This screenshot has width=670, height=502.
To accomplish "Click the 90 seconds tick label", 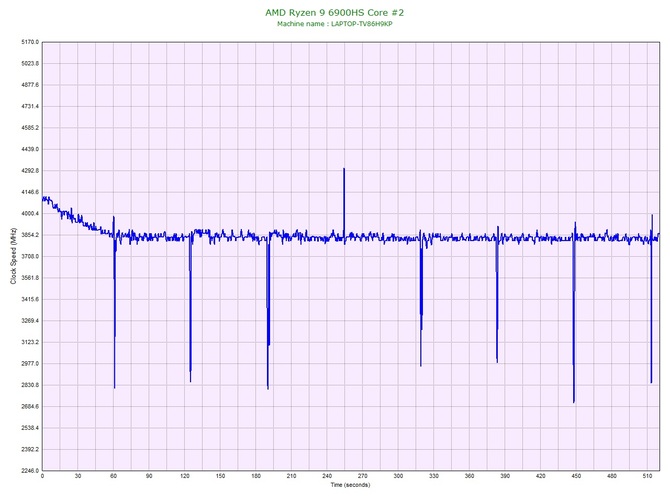I will (149, 476).
